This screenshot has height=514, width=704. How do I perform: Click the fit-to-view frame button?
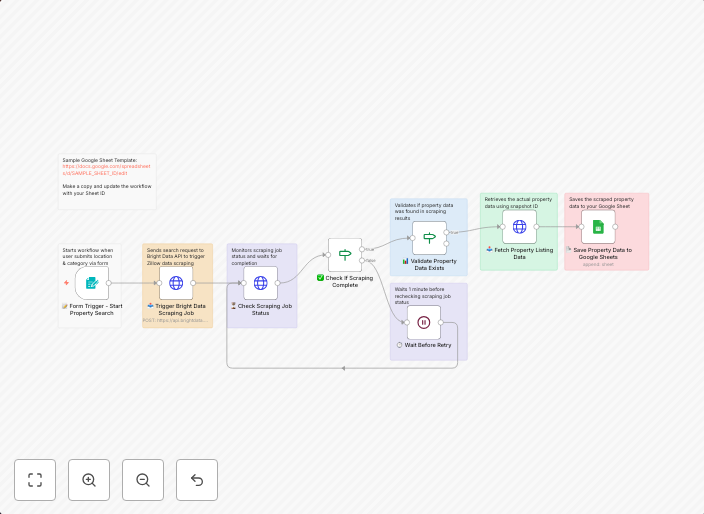point(35,480)
